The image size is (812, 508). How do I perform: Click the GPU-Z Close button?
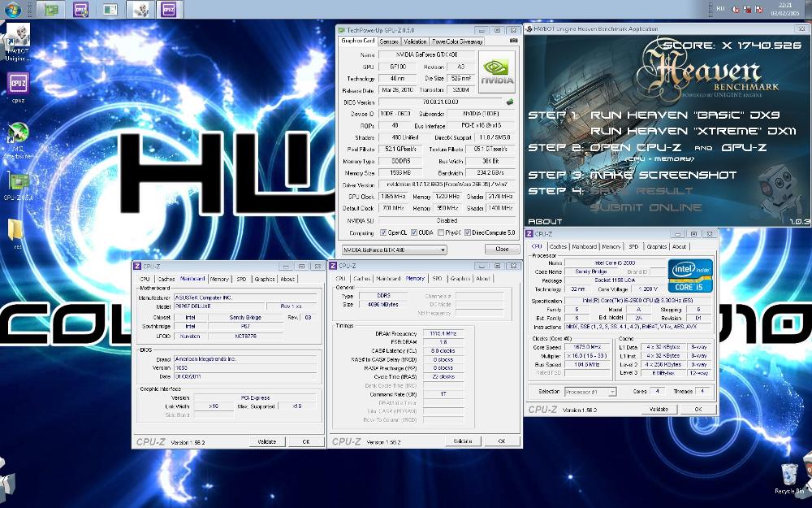point(502,250)
